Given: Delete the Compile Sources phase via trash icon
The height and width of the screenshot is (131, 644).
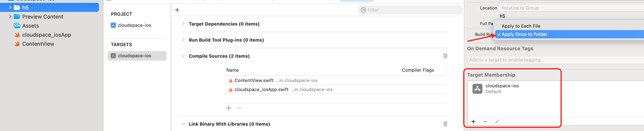Looking at the screenshot, I should tap(445, 56).
